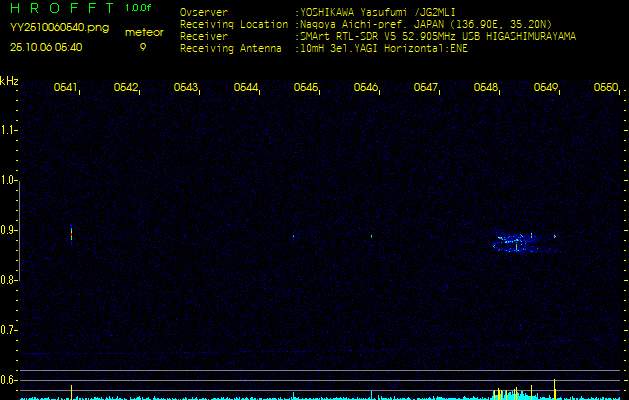Image resolution: width=629 pixels, height=400 pixels.
Task: Click the tall yellow level spike near 0549
Action: [554, 389]
